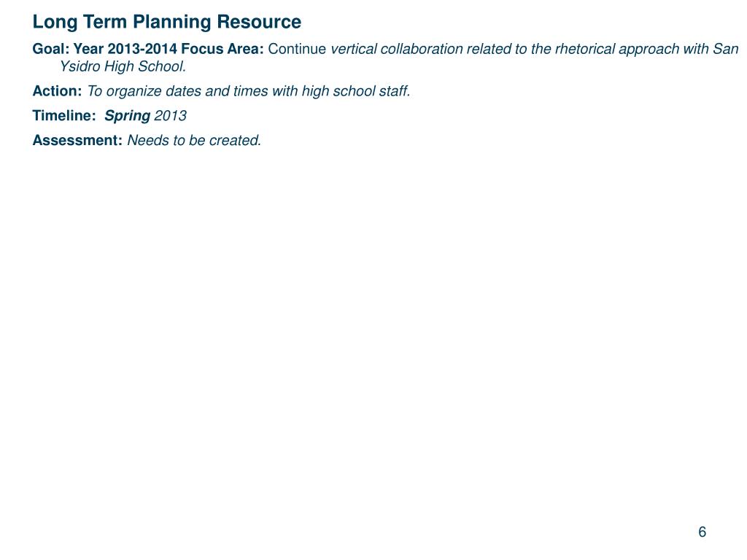Click the word "San" ending the first line

[x=726, y=50]
